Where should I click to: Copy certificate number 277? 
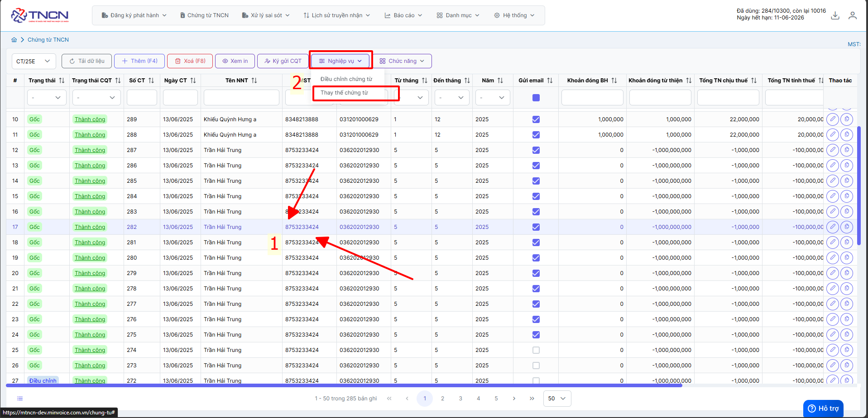(847, 304)
